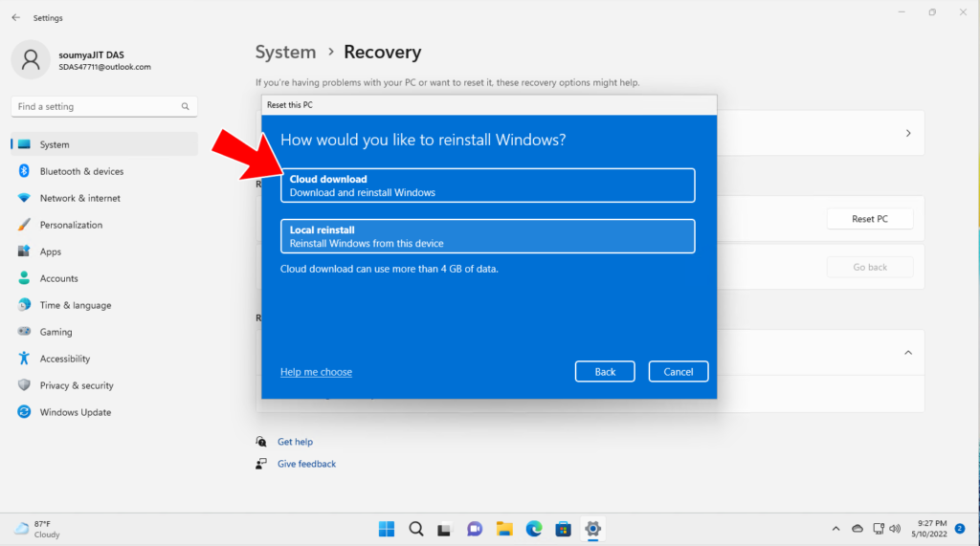Image resolution: width=980 pixels, height=546 pixels.
Task: Open taskbar Search
Action: click(x=415, y=529)
